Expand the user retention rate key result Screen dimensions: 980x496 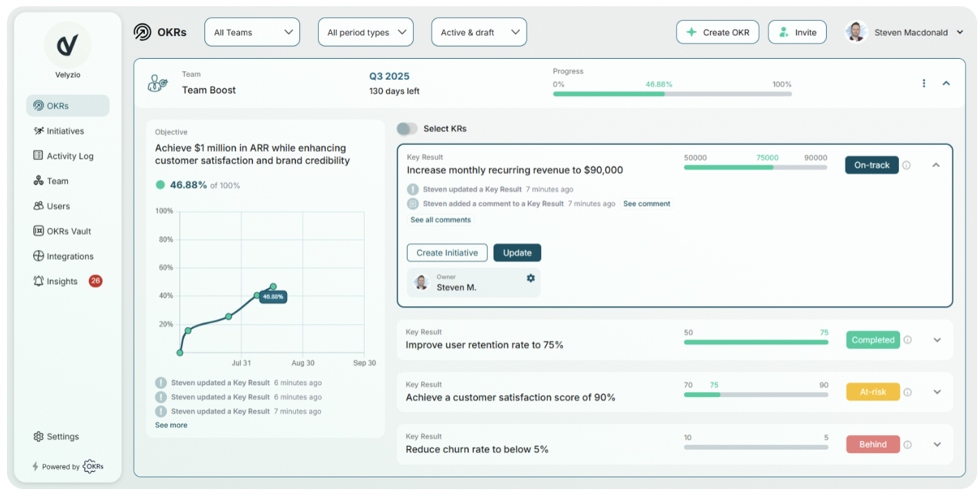(x=937, y=340)
